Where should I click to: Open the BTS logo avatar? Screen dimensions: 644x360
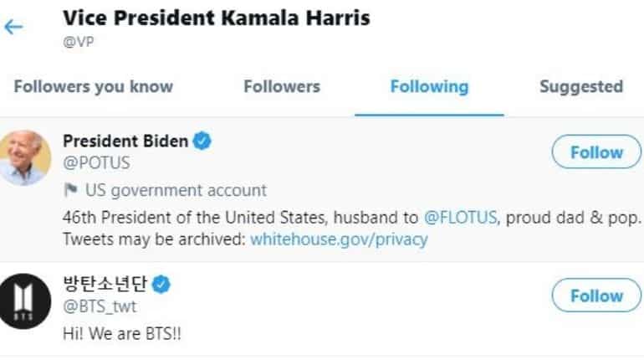[24, 301]
